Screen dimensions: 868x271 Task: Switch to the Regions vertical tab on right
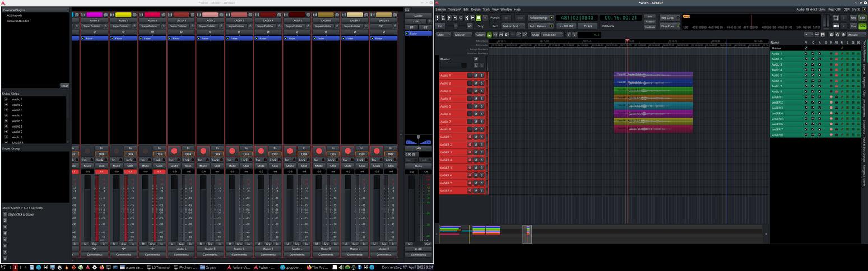(x=864, y=83)
